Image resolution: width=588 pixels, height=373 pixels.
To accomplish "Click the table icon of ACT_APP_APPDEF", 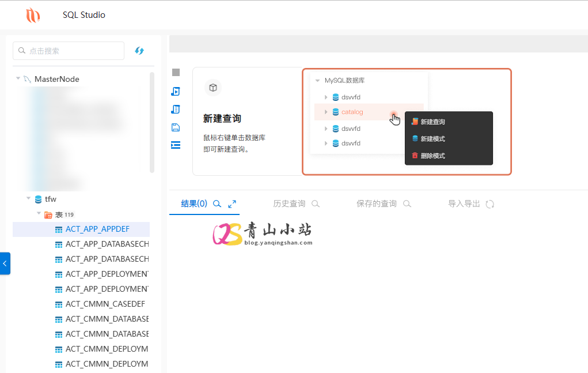I will coord(59,229).
